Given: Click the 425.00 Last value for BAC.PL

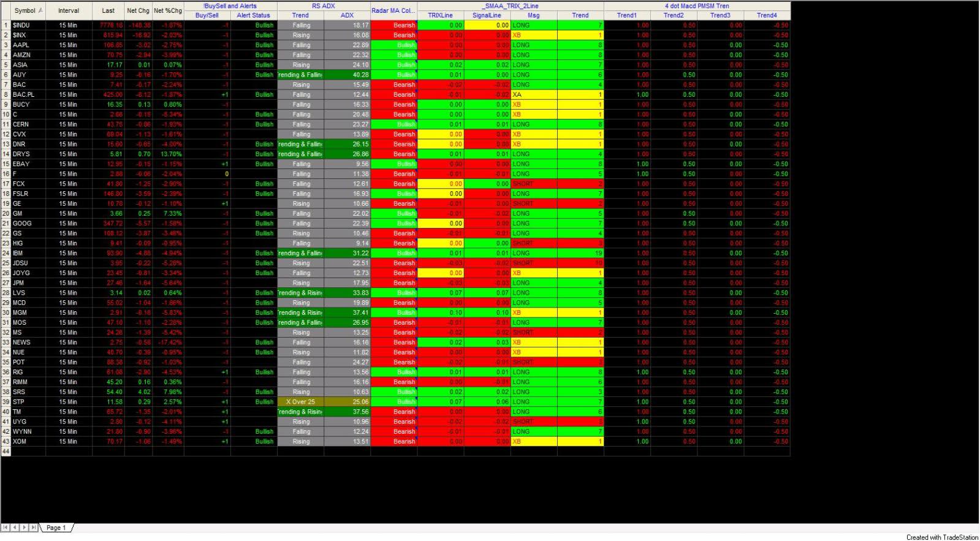Looking at the screenshot, I should pos(108,94).
